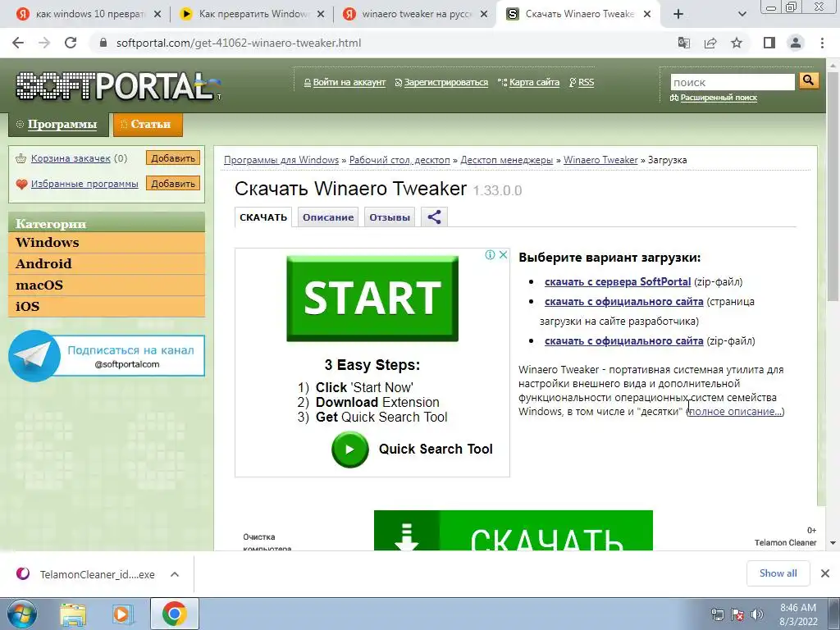Image resolution: width=840 pixels, height=630 pixels.
Task: Click the ad info icon on START banner
Action: pos(490,254)
